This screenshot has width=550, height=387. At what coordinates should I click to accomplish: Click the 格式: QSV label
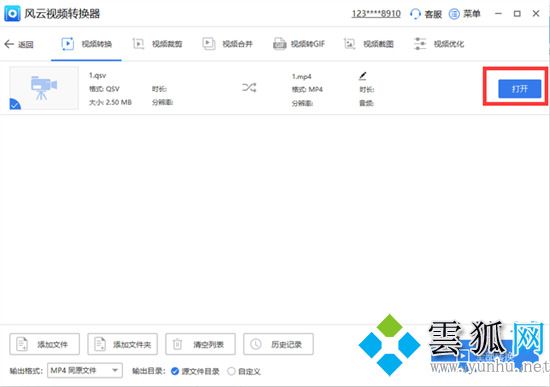[x=104, y=89]
